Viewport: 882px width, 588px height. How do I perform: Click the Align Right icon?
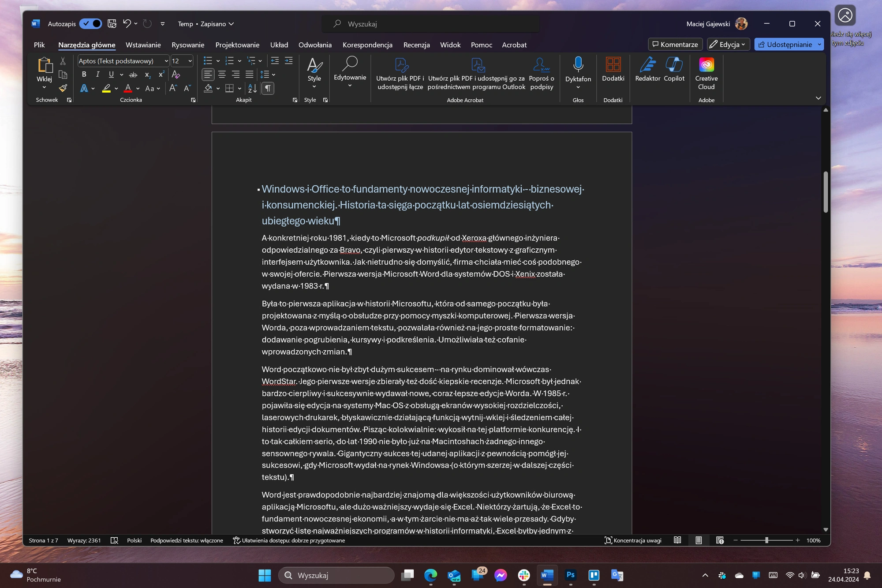[235, 75]
